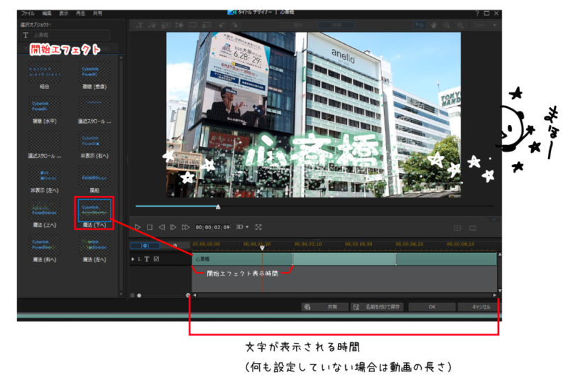Select the 魔法 (下へ) effect thumbnail
The height and width of the screenshot is (392, 568).
[94, 211]
